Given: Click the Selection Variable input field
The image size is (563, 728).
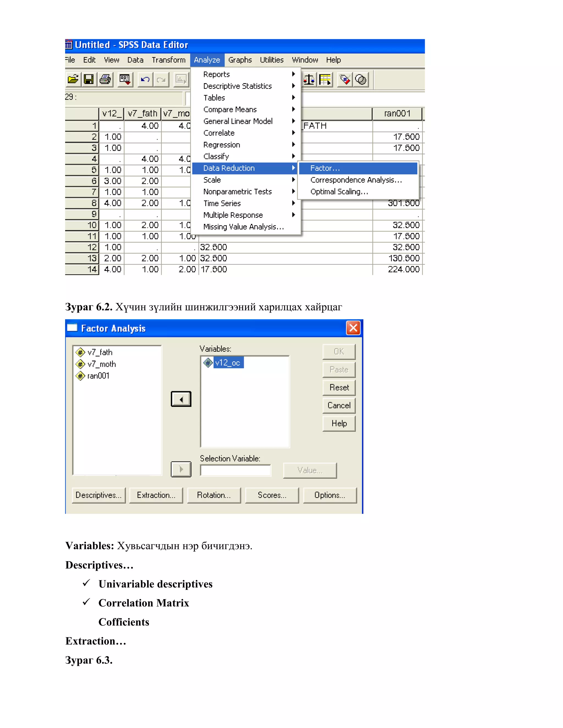Looking at the screenshot, I should (236, 470).
